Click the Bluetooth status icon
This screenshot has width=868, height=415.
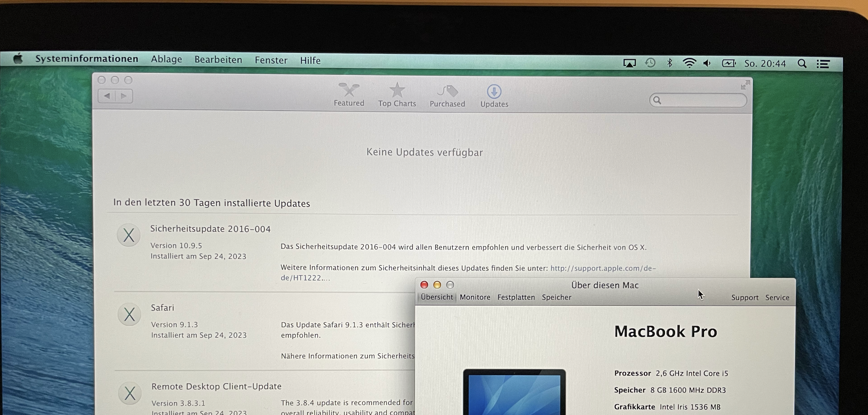coord(670,63)
